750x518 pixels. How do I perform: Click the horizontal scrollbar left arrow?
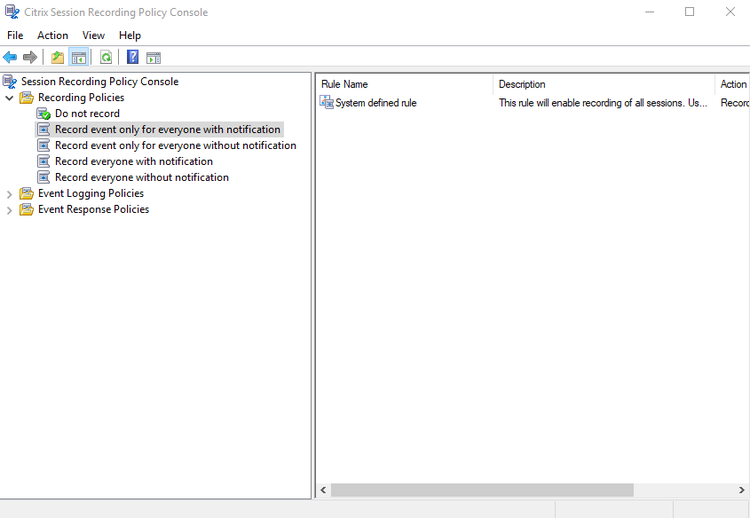tap(323, 490)
